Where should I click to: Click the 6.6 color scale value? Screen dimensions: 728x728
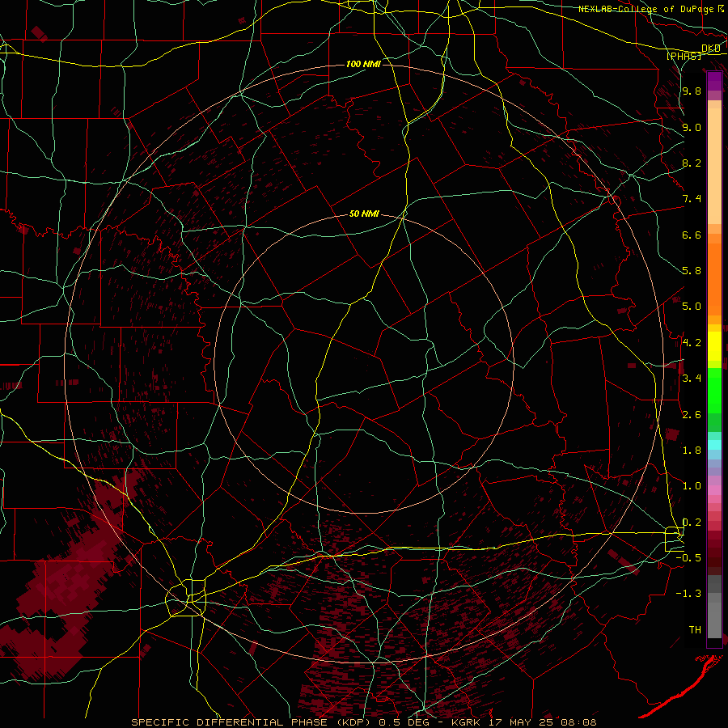pos(692,235)
